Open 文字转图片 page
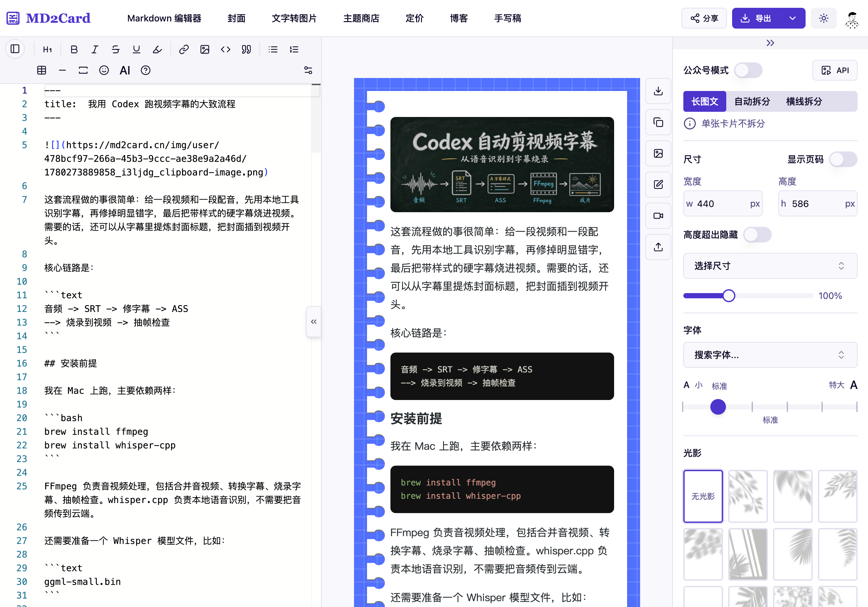Screen dimensions: 868x607 point(294,18)
